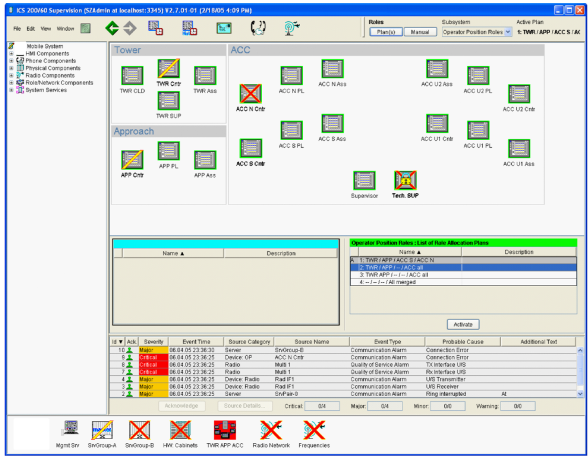Image resolution: width=588 pixels, height=458 pixels.
Task: Sort alarms by Severity column header
Action: tap(153, 342)
